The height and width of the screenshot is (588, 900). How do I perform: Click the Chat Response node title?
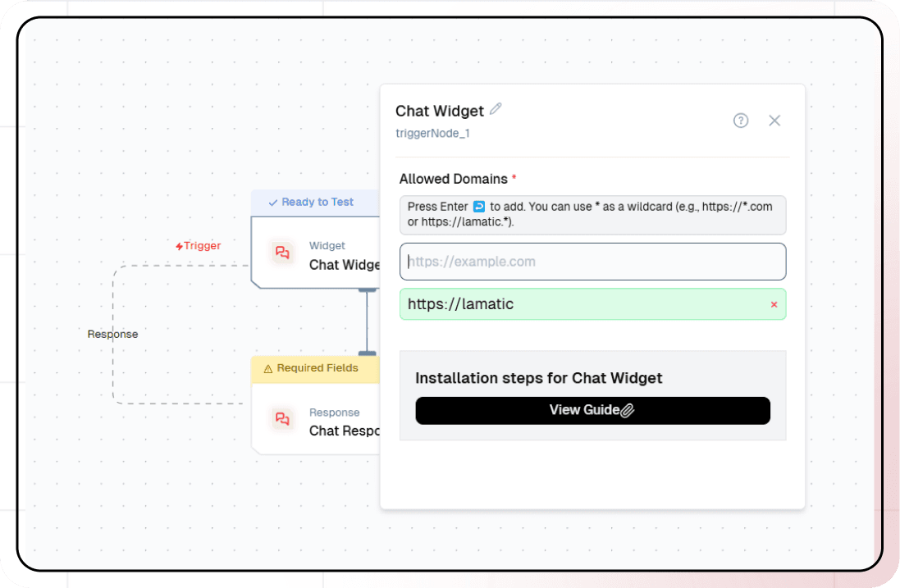pyautogui.click(x=345, y=431)
